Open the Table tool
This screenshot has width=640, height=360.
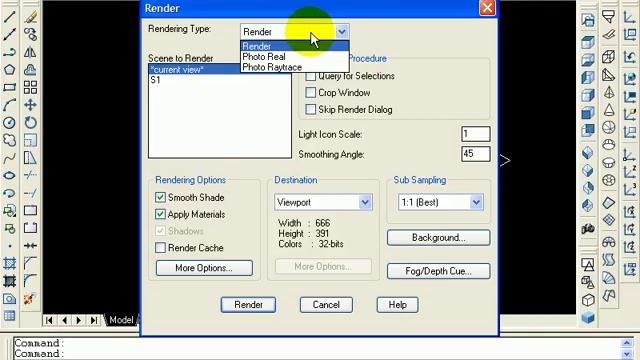pyautogui.click(x=9, y=316)
